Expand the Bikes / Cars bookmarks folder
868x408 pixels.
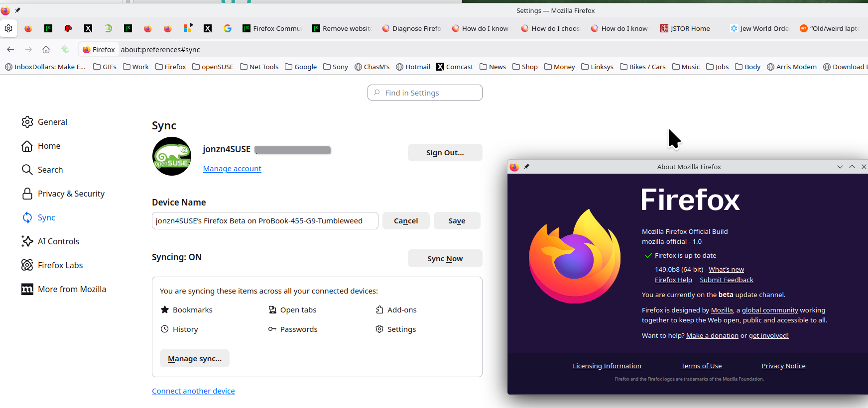[x=643, y=67]
